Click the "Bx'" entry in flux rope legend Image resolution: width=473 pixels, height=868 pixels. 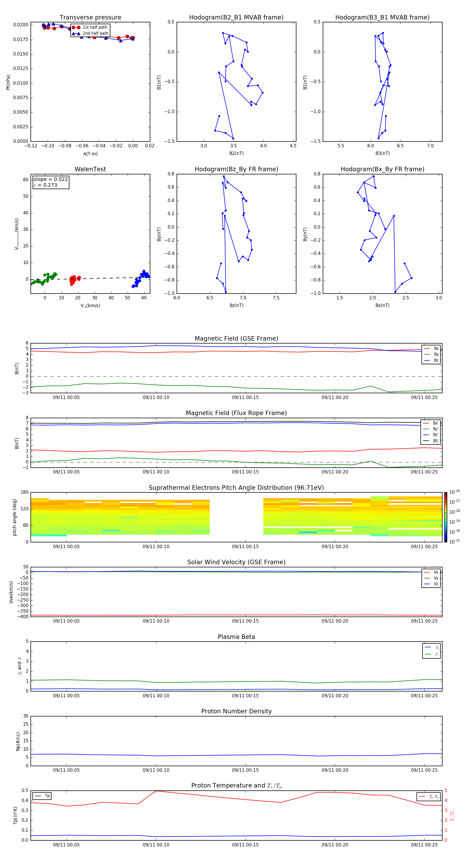click(x=431, y=423)
